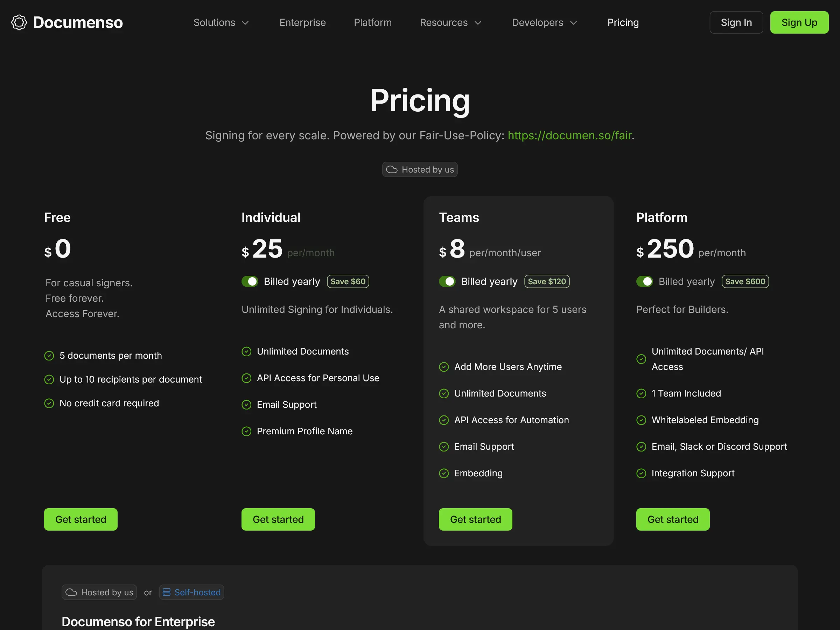Click the checkmark beside No credit card required
This screenshot has height=630, width=840.
pyautogui.click(x=49, y=403)
